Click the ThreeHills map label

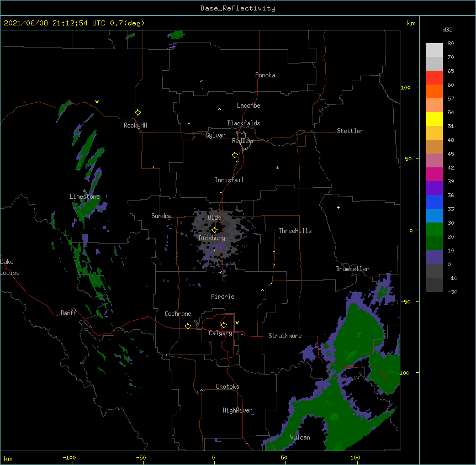pos(295,231)
